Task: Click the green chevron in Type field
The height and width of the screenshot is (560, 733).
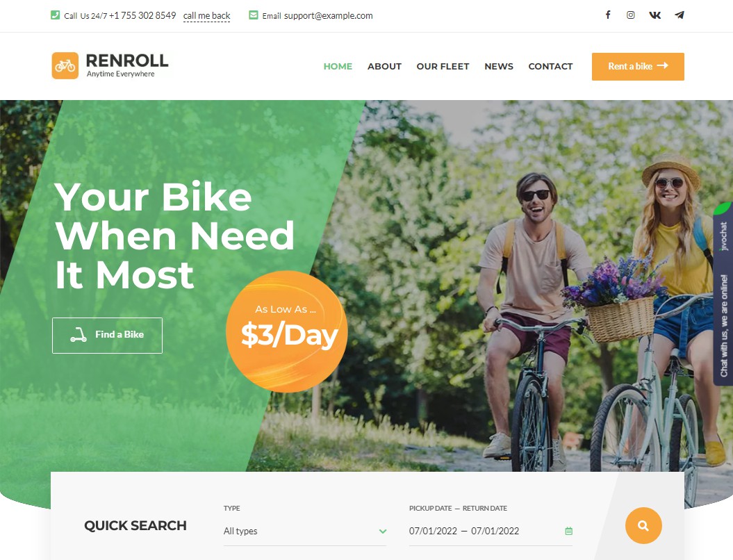Action: pyautogui.click(x=382, y=531)
